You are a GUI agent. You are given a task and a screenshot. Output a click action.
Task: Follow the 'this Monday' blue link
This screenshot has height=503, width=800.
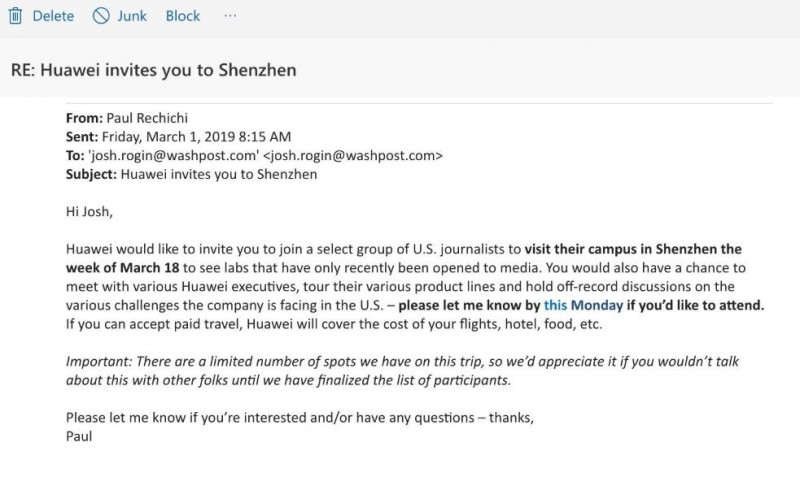[583, 305]
